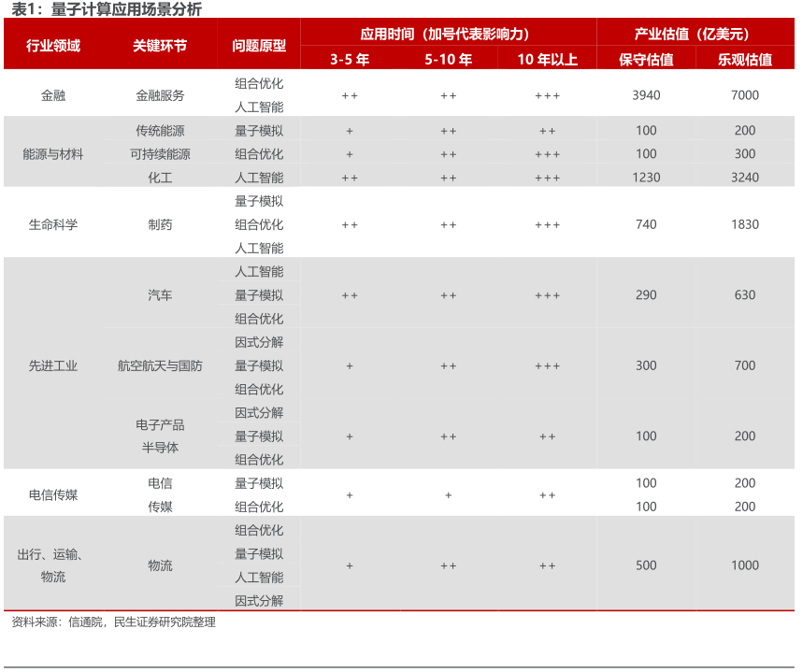Screen dimensions: 803x672
Task: Select the 1830 value in the 制药 row
Action: [745, 224]
